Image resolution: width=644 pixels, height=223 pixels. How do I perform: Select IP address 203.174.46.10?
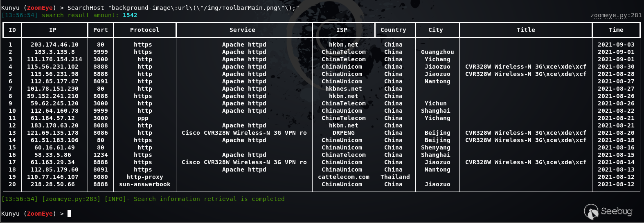click(x=54, y=45)
